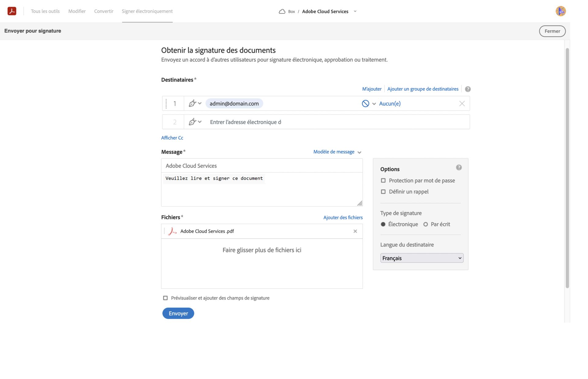Screen dimensions: 588x379
Task: Check Prévisualiser et ajouter des champs de signature
Action: (x=165, y=298)
